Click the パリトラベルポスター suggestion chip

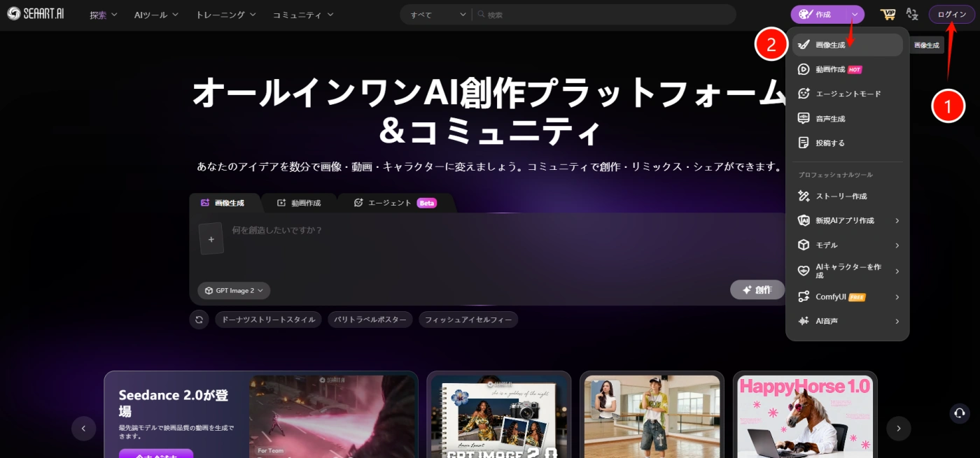370,320
